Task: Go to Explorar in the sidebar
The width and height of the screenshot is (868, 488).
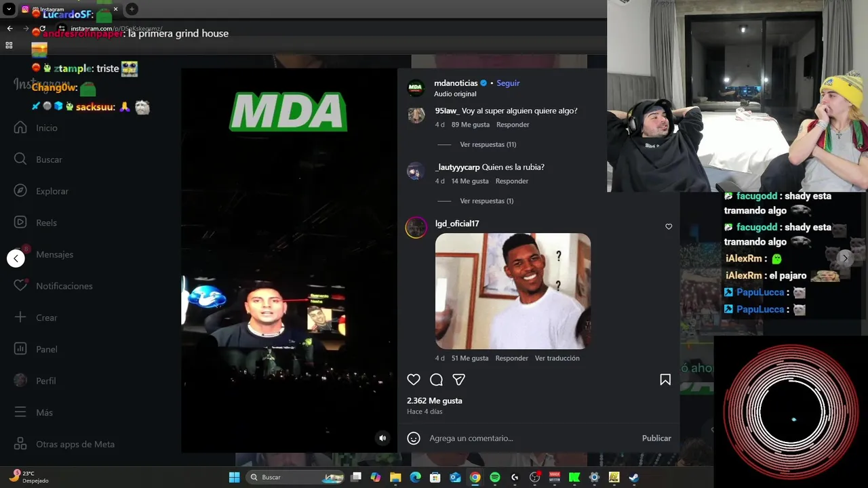Action: [41, 191]
